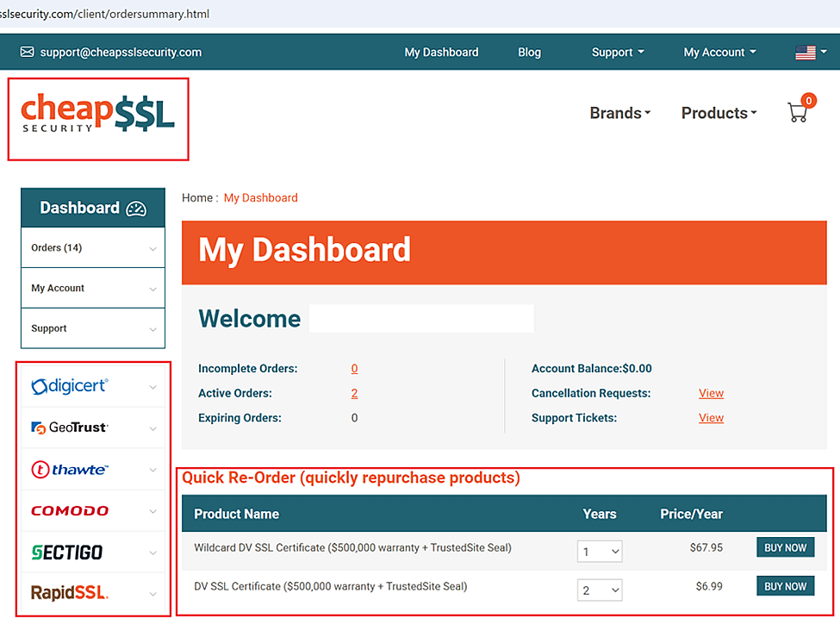Open the Sectigo brand logo
The image size is (840, 637).
(x=67, y=553)
